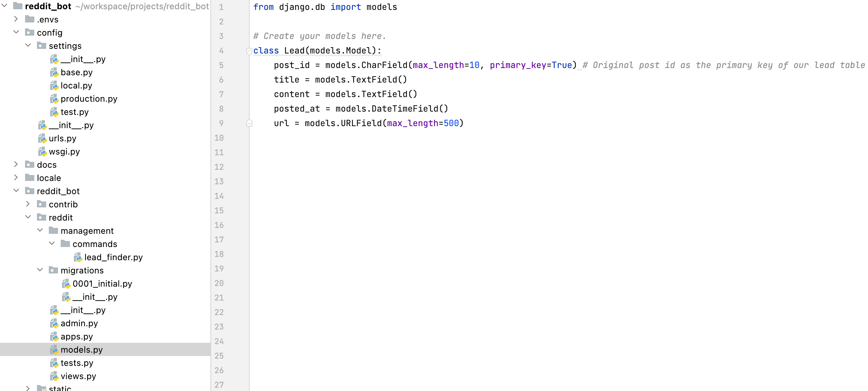The height and width of the screenshot is (391, 868).
Task: Click the urls.py Python file icon
Action: pyautogui.click(x=43, y=139)
